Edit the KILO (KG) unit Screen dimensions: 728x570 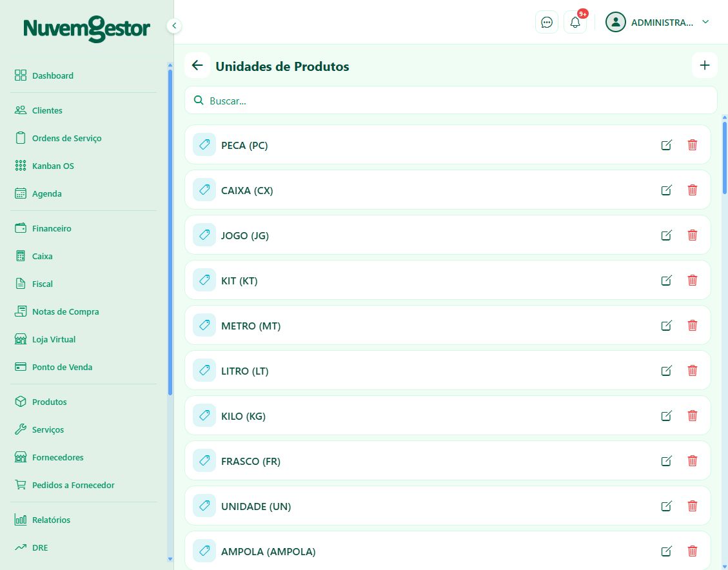pos(666,415)
